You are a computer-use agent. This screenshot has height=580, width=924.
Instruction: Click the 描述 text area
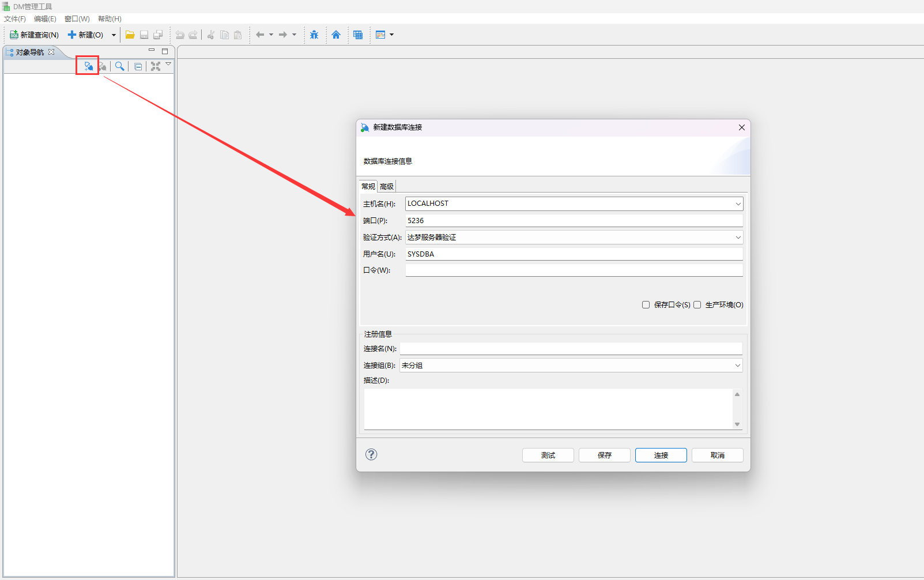coord(548,409)
